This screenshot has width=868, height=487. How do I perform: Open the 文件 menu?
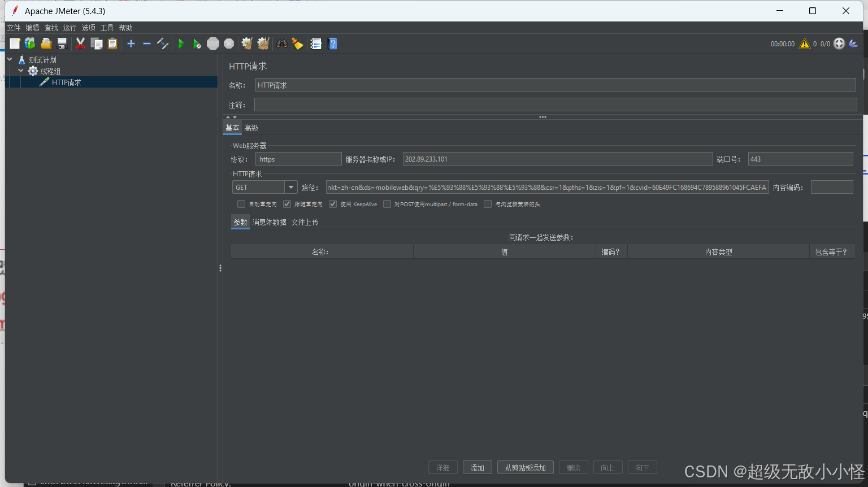(14, 28)
